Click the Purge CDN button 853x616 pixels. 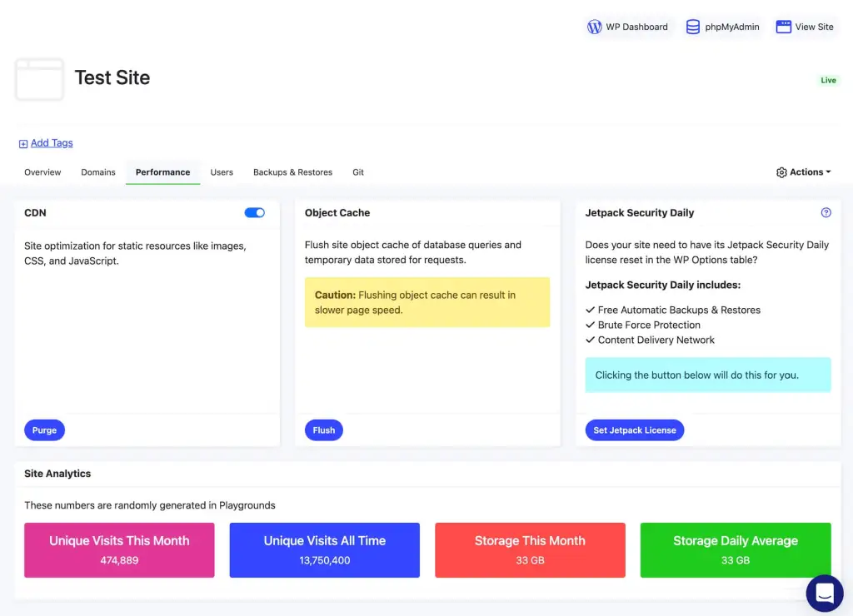[x=44, y=430]
